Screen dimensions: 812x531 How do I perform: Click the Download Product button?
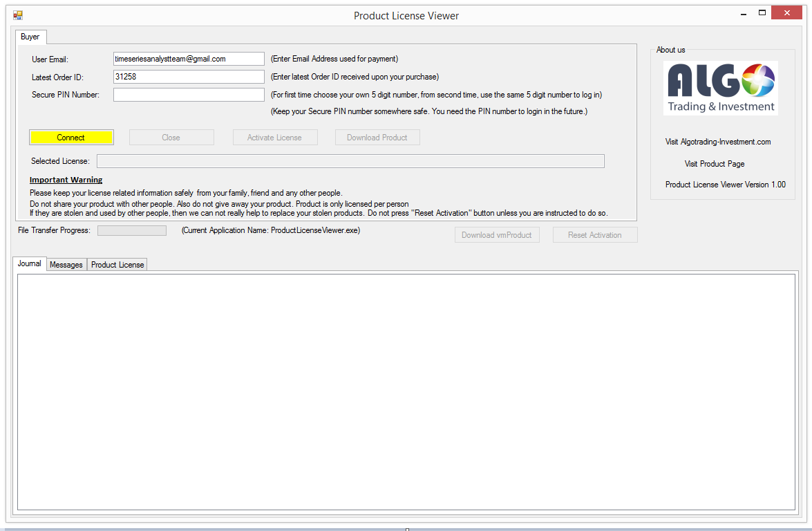[377, 138]
